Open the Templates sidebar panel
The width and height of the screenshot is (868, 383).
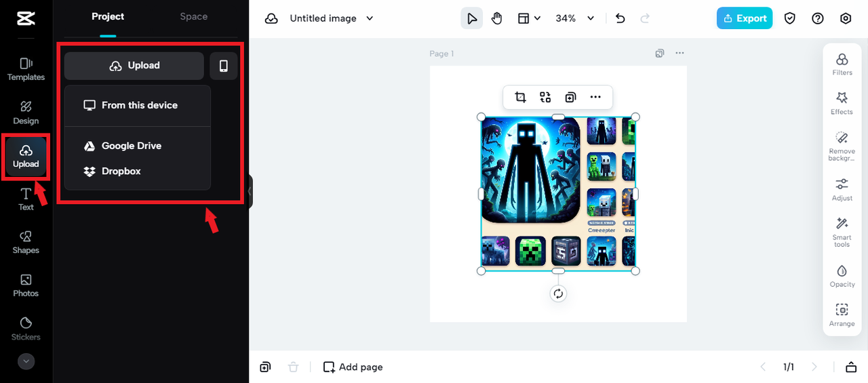(x=26, y=69)
